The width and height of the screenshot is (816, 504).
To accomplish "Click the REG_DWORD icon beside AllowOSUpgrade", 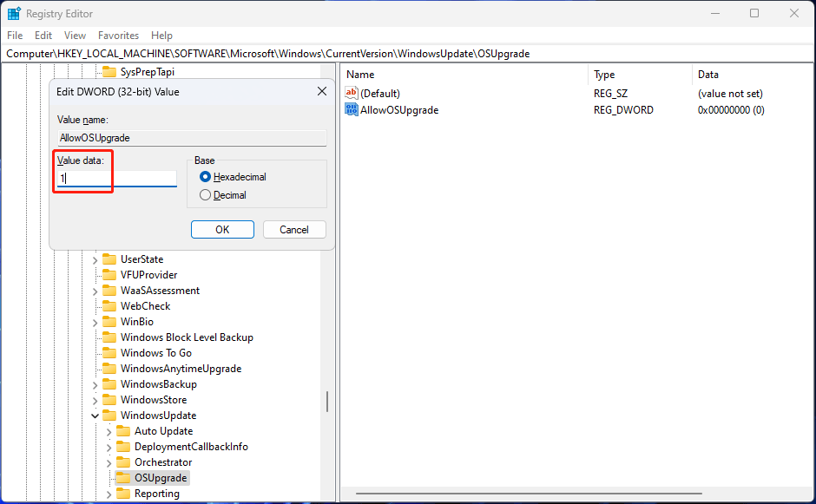I will pyautogui.click(x=352, y=109).
